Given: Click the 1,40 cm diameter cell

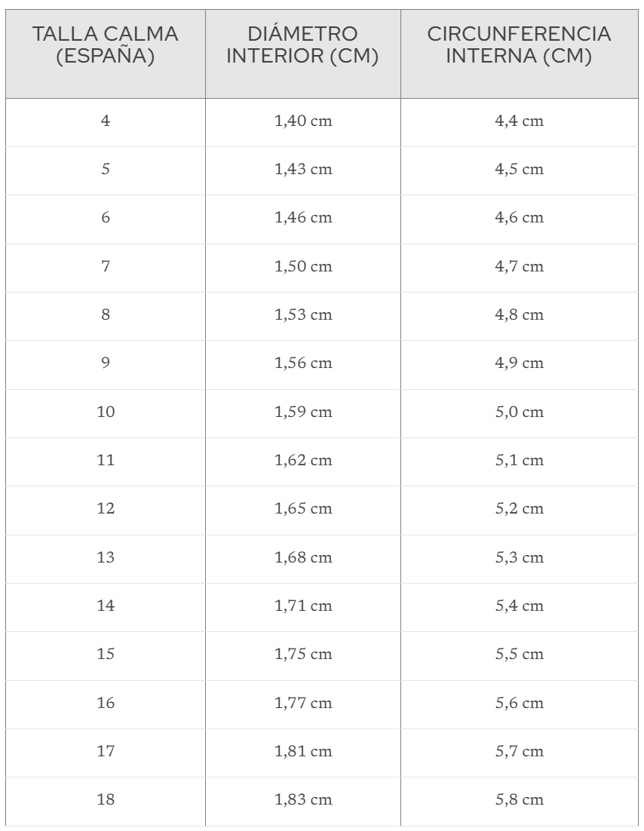Looking at the screenshot, I should 302,121.
